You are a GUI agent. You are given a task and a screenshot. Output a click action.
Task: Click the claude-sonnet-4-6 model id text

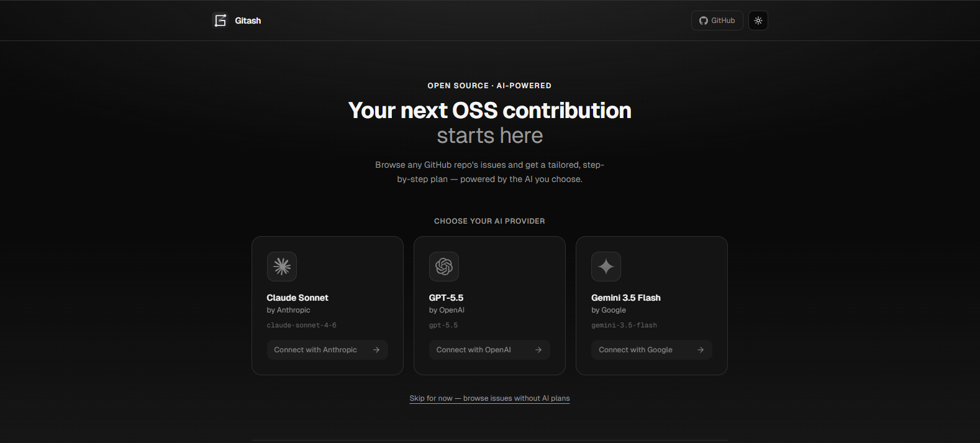click(x=302, y=325)
